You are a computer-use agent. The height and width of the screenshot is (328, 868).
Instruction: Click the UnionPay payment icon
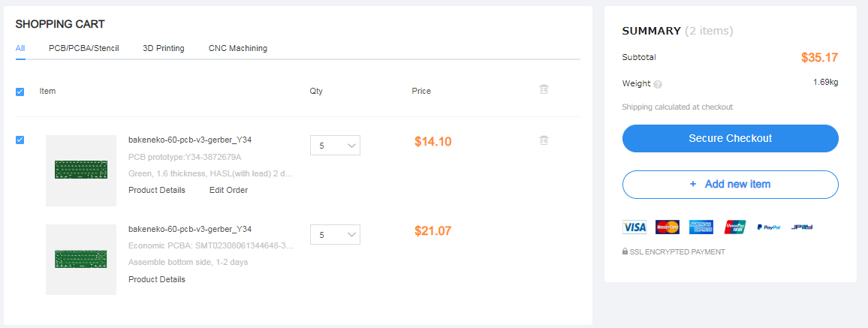[x=734, y=227]
